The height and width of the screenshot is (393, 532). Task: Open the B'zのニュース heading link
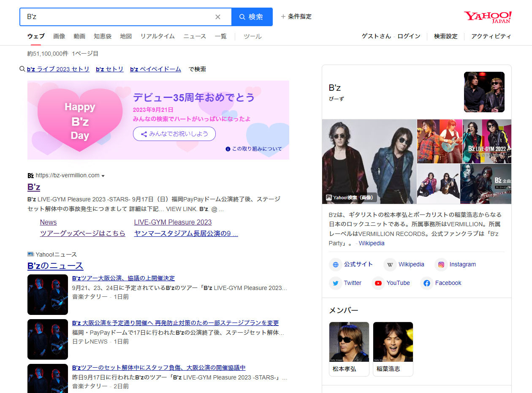click(x=55, y=266)
